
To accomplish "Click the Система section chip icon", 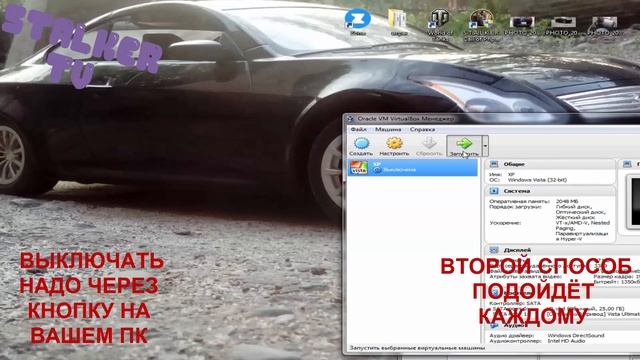I will click(x=493, y=191).
